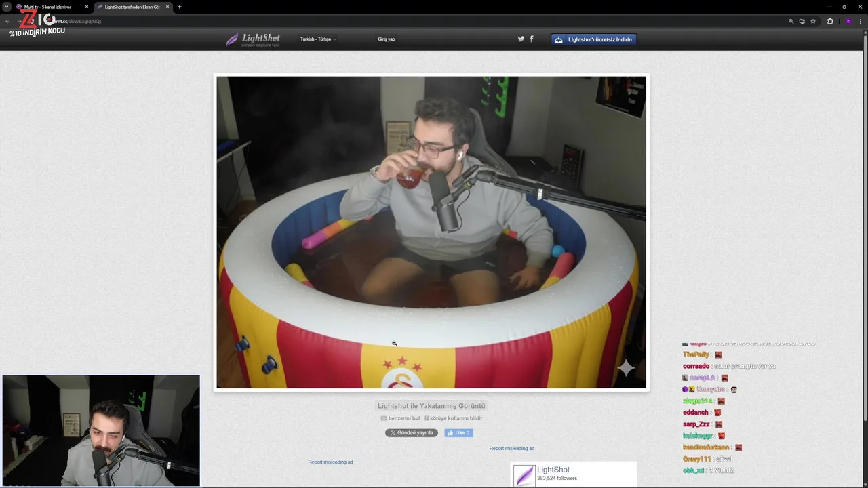Click the install app icon in address bar
Image resolution: width=868 pixels, height=488 pixels.
coord(802,21)
